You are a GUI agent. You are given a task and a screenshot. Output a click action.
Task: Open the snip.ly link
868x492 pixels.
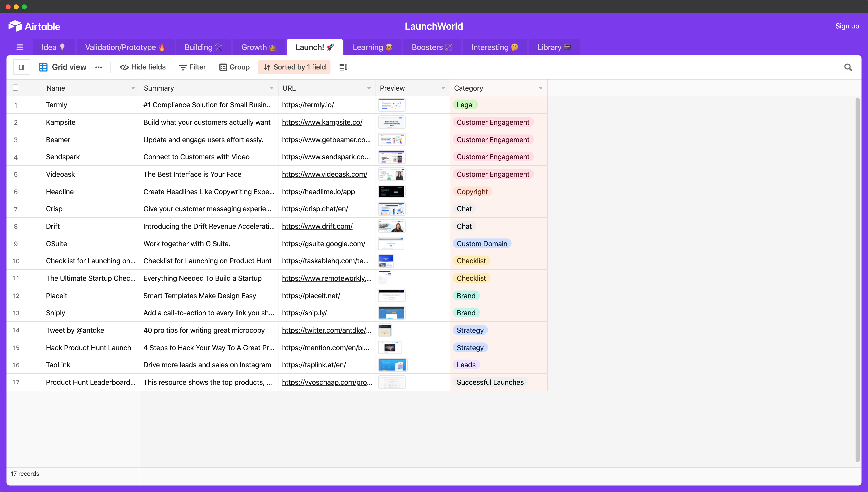click(x=304, y=313)
